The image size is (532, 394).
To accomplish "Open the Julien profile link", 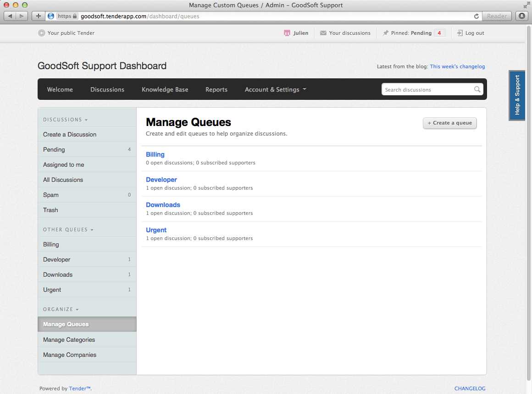I will coord(300,33).
